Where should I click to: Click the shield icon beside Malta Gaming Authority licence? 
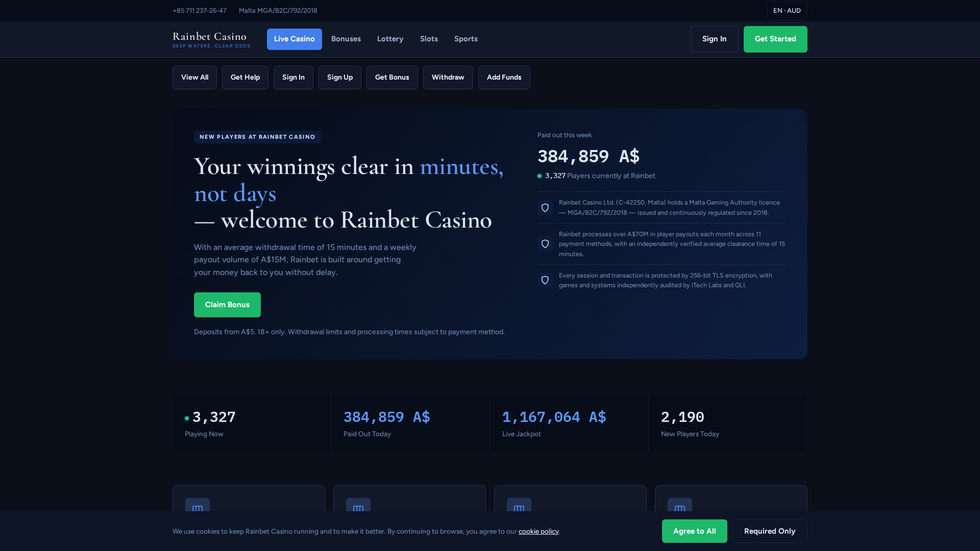(545, 208)
